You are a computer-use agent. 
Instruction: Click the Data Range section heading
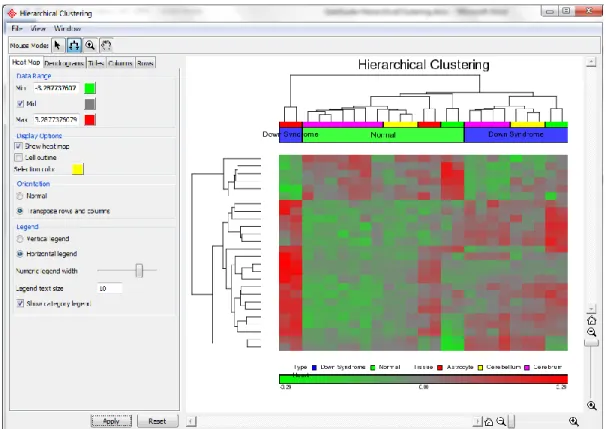click(34, 76)
